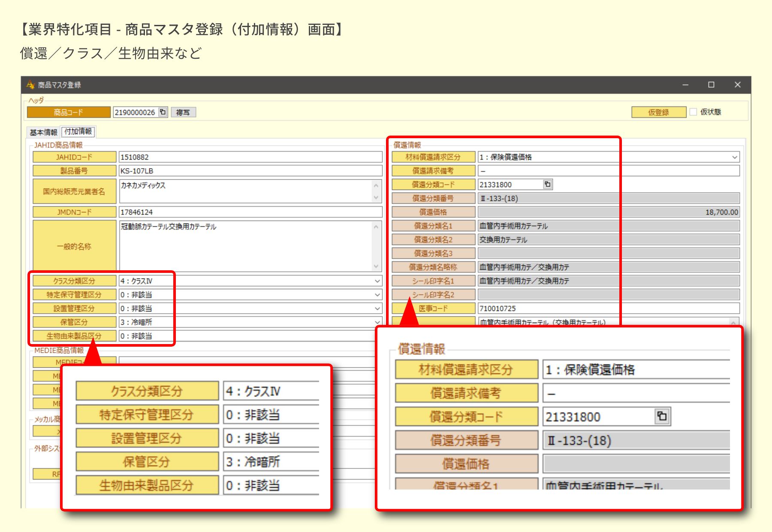Maximize the 商品マスタ登録 window
Image resolution: width=772 pixels, height=532 pixels.
click(x=711, y=85)
